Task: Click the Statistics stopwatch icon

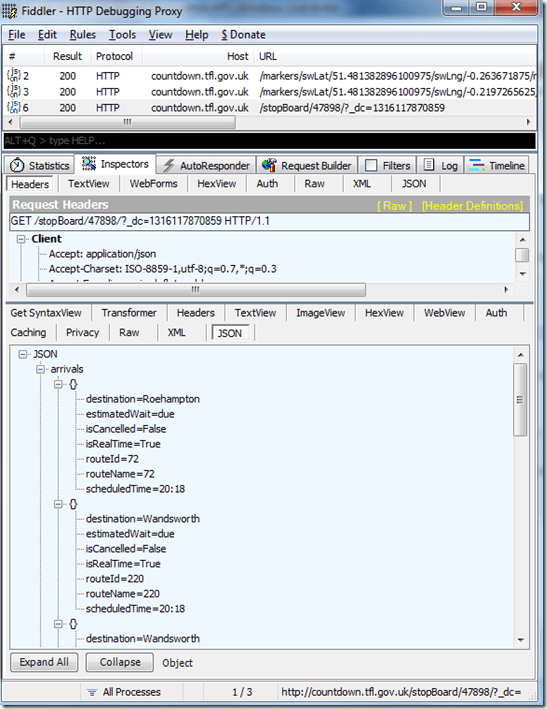Action: 17,165
